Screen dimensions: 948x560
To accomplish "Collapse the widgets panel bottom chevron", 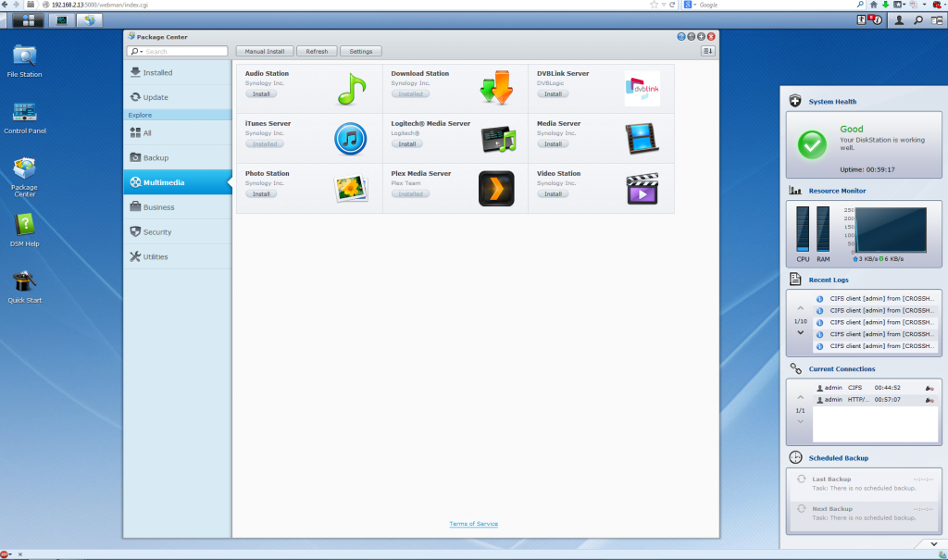I will point(934,544).
